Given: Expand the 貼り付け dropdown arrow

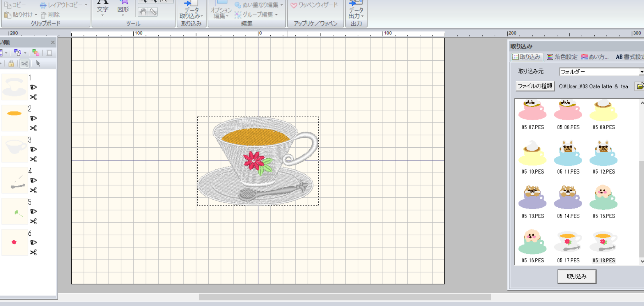Looking at the screenshot, I should click(x=36, y=15).
